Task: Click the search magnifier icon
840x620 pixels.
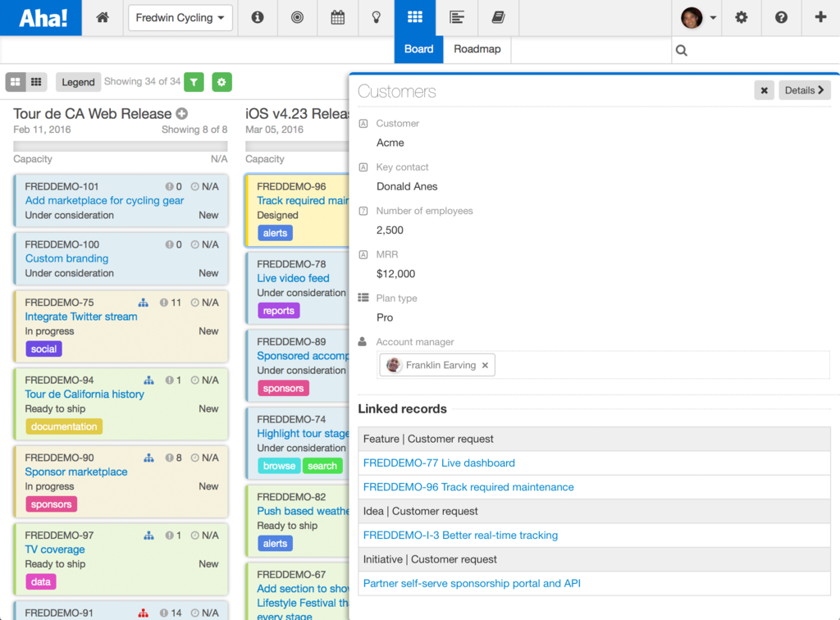Action: click(x=682, y=50)
